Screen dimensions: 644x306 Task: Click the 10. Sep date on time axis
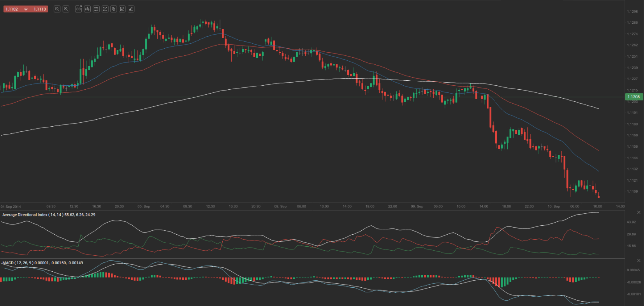point(553,207)
